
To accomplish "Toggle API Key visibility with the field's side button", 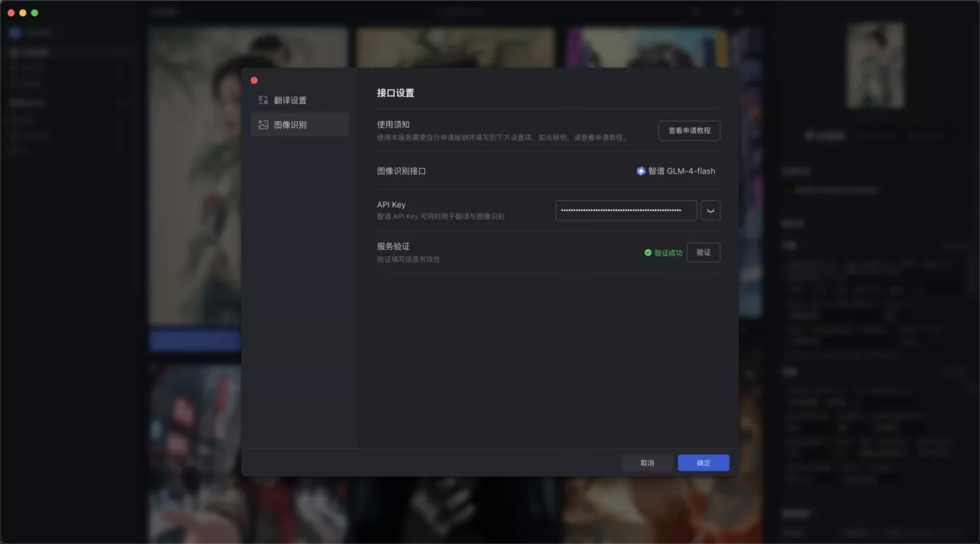I will [x=710, y=210].
